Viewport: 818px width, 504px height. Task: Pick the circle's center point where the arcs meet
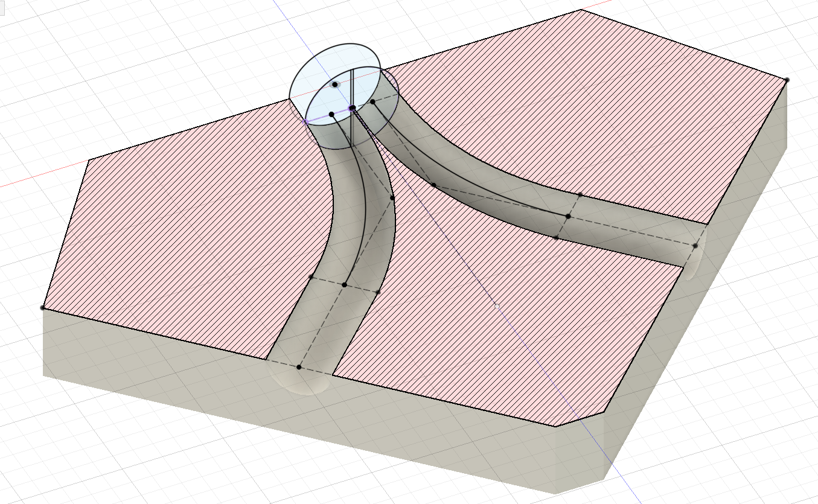click(x=353, y=108)
